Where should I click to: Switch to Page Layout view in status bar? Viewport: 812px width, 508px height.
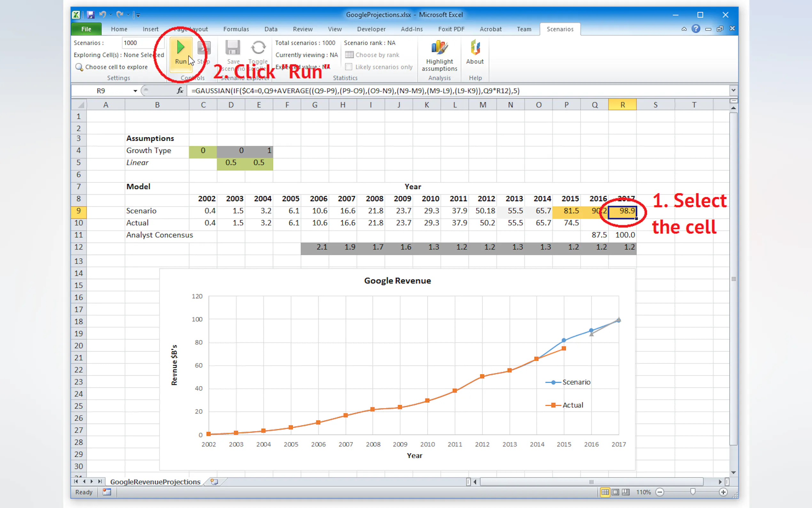coord(615,492)
